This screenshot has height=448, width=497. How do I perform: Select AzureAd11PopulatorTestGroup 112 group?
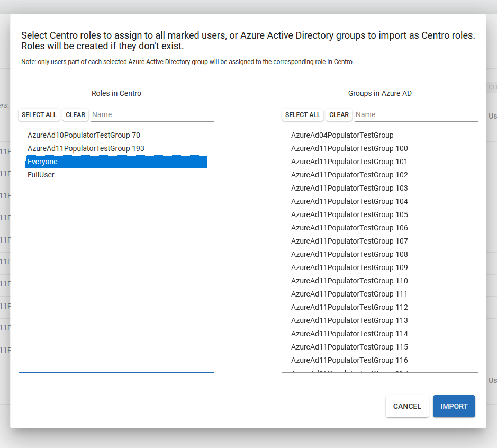(349, 307)
